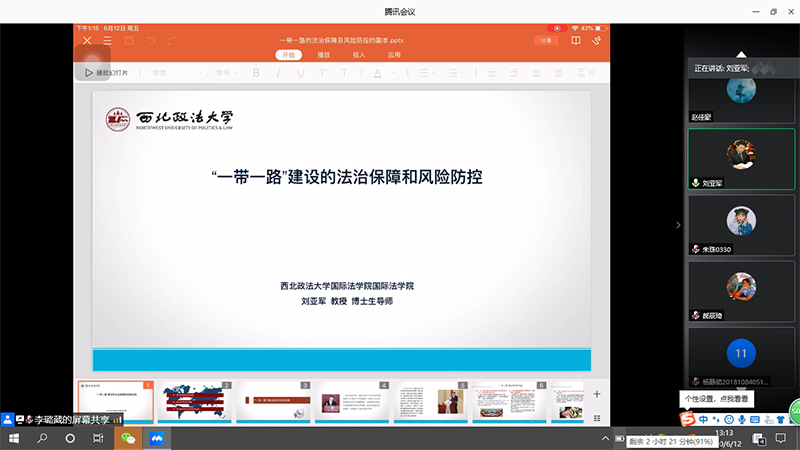This screenshot has width=800, height=450.
Task: Collapse the participant video side panel
Action: [678, 225]
